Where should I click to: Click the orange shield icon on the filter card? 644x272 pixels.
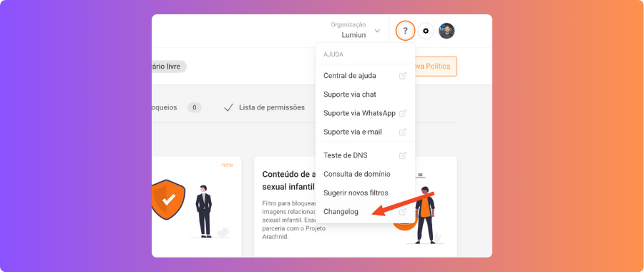tap(168, 199)
